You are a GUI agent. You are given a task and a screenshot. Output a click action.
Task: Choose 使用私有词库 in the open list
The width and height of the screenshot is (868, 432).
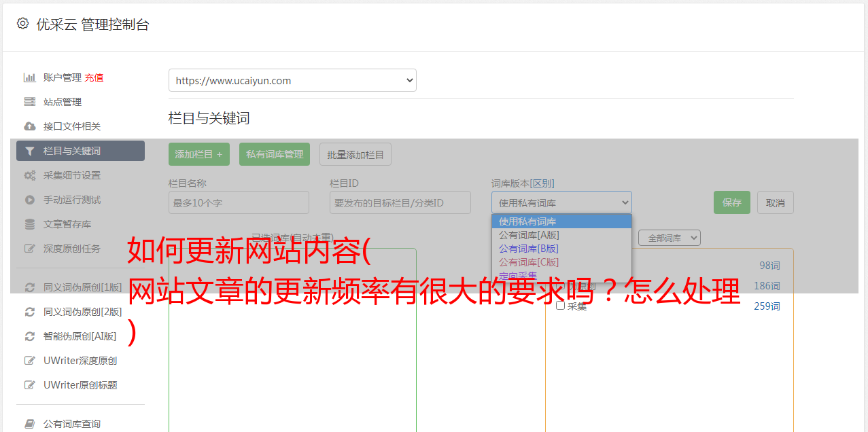[561, 221]
